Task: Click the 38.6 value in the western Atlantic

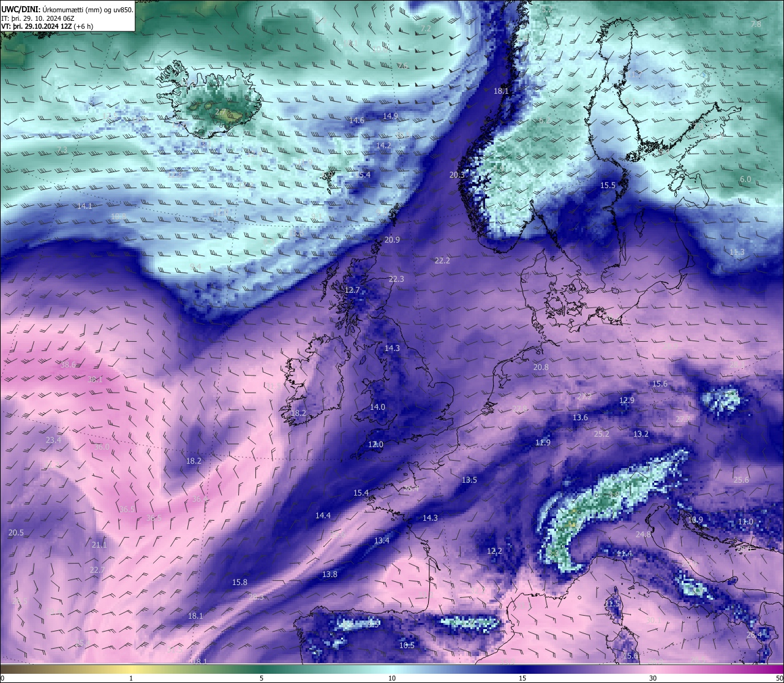Action: pos(69,364)
